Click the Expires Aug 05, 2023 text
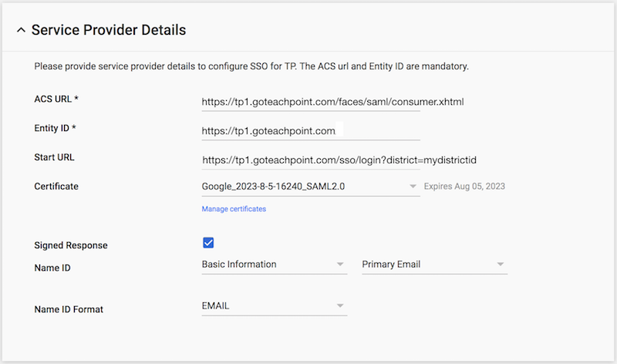The image size is (617, 364). tap(464, 187)
